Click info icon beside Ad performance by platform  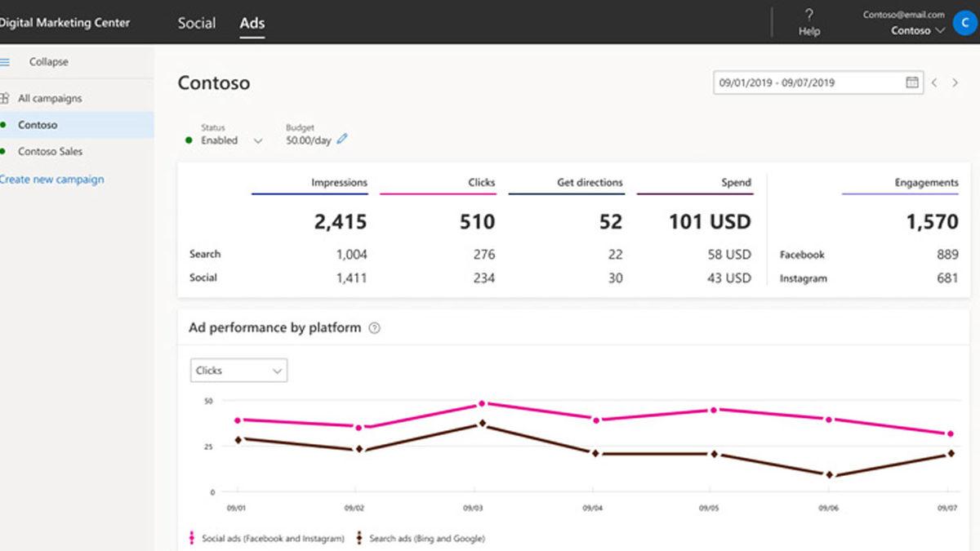click(374, 328)
